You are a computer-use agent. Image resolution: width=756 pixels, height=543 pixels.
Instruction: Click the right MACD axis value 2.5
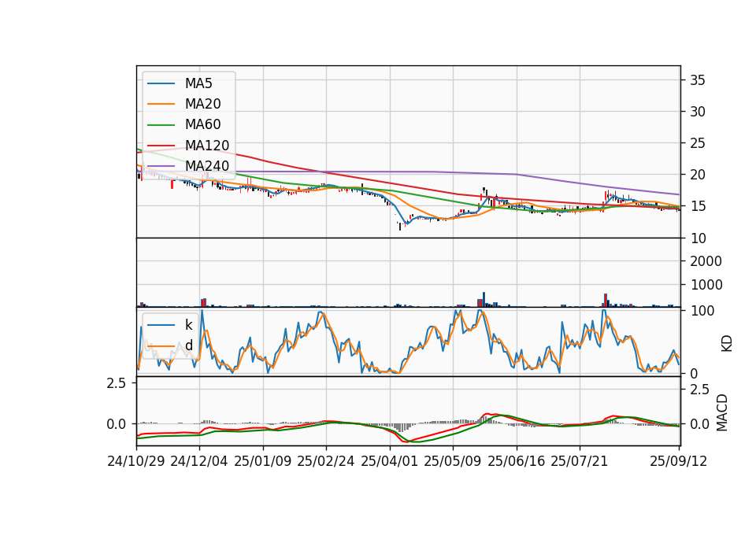699,390
